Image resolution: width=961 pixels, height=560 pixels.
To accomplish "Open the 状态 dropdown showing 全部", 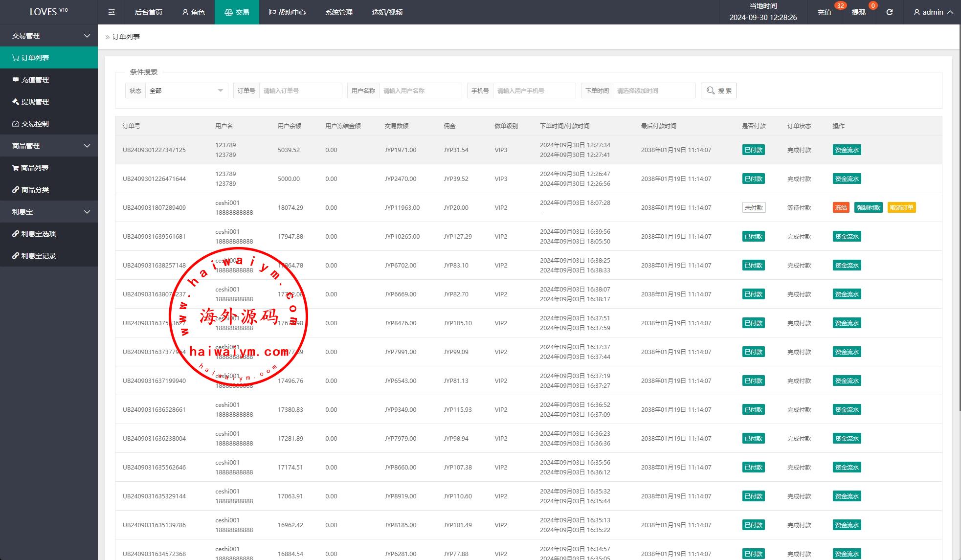I will (x=186, y=90).
